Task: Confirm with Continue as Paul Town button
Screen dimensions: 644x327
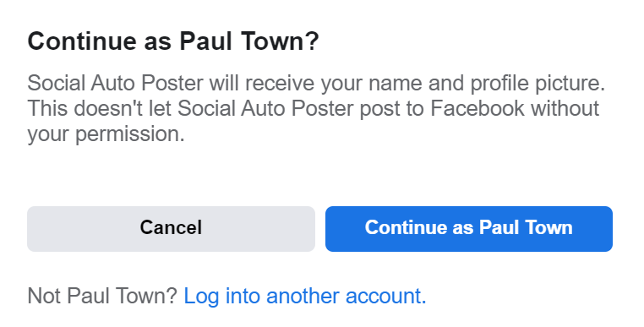Action: (468, 229)
